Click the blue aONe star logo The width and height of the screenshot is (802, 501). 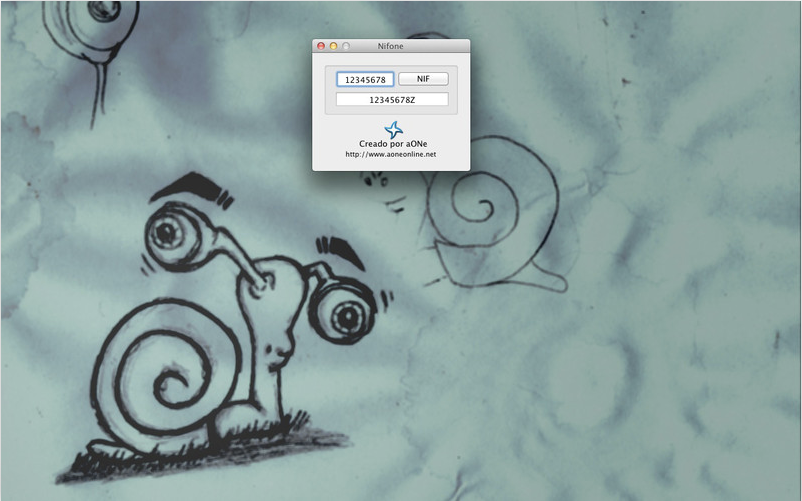[393, 130]
